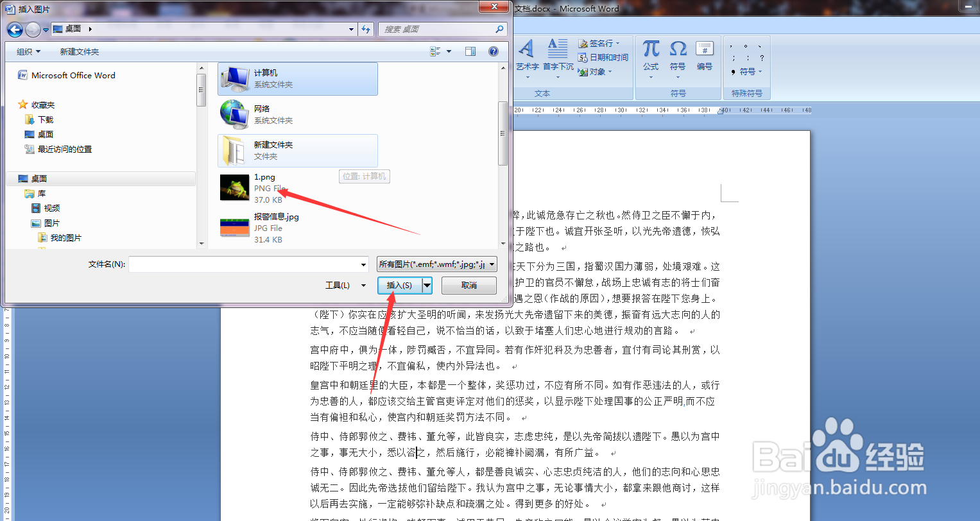Open 桌面 under favorites
This screenshot has height=521, width=980.
39,134
